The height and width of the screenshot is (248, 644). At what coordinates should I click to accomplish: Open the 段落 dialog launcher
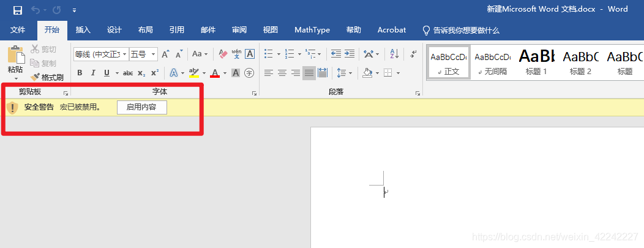tap(417, 94)
